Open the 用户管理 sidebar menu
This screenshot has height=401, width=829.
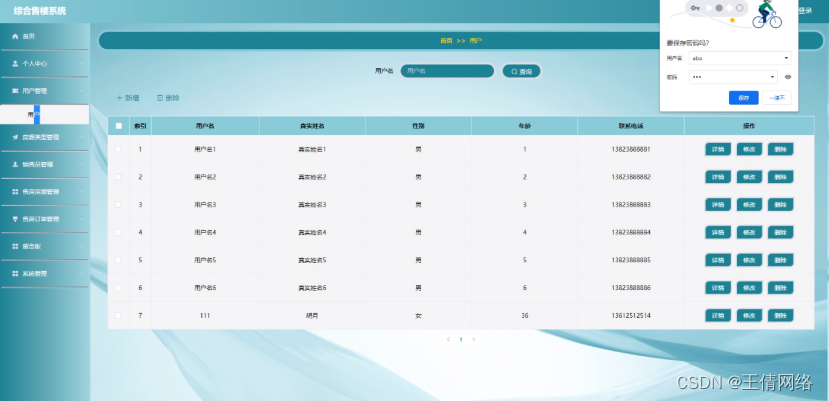click(x=44, y=91)
